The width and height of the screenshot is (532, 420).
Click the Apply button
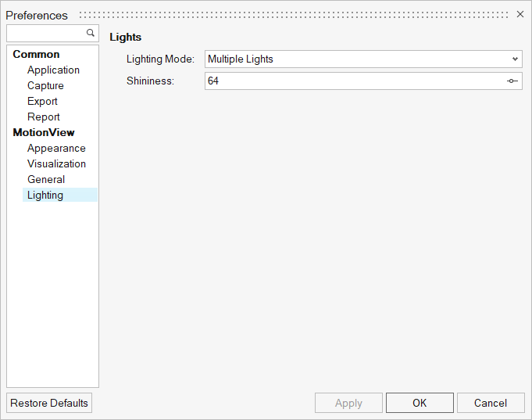(x=348, y=403)
